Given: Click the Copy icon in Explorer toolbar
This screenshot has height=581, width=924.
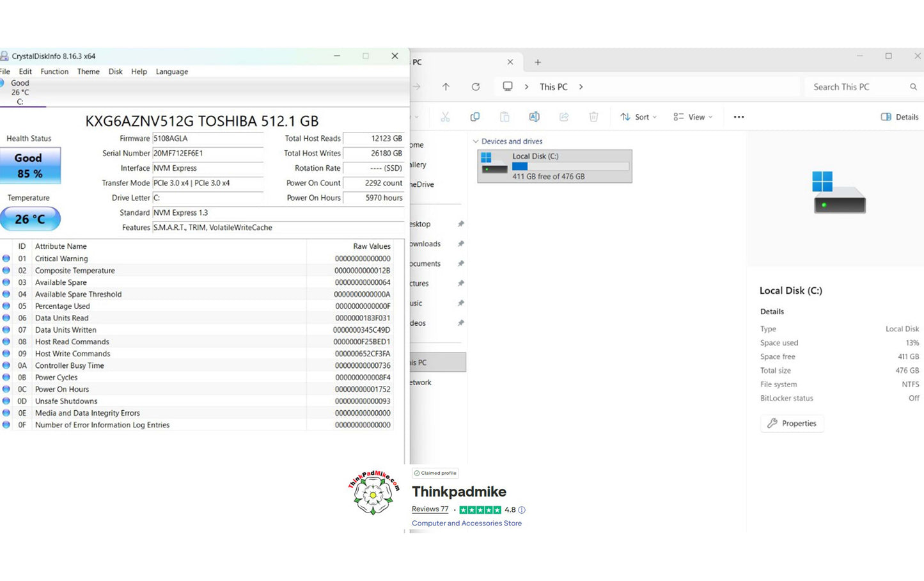Looking at the screenshot, I should click(474, 117).
